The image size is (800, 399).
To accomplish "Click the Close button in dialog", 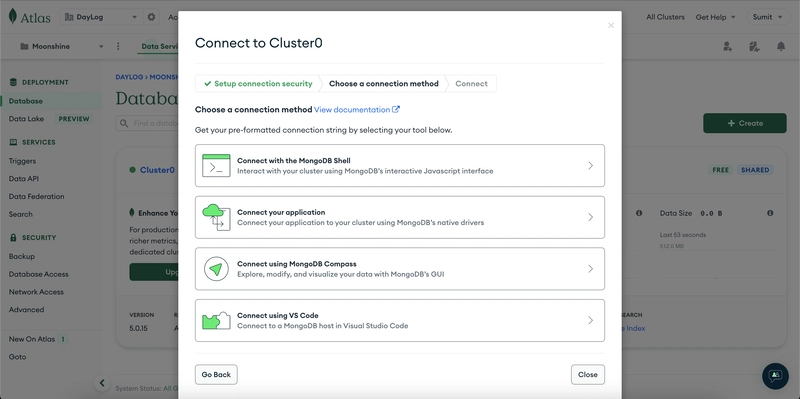I will pyautogui.click(x=588, y=375).
